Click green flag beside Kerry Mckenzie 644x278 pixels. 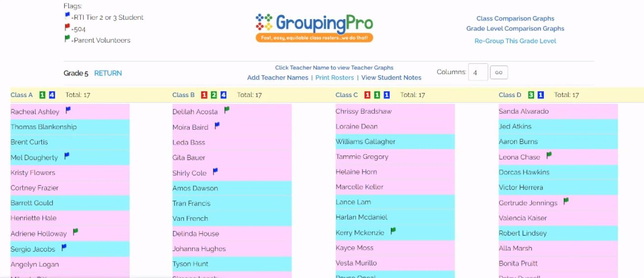pos(393,231)
